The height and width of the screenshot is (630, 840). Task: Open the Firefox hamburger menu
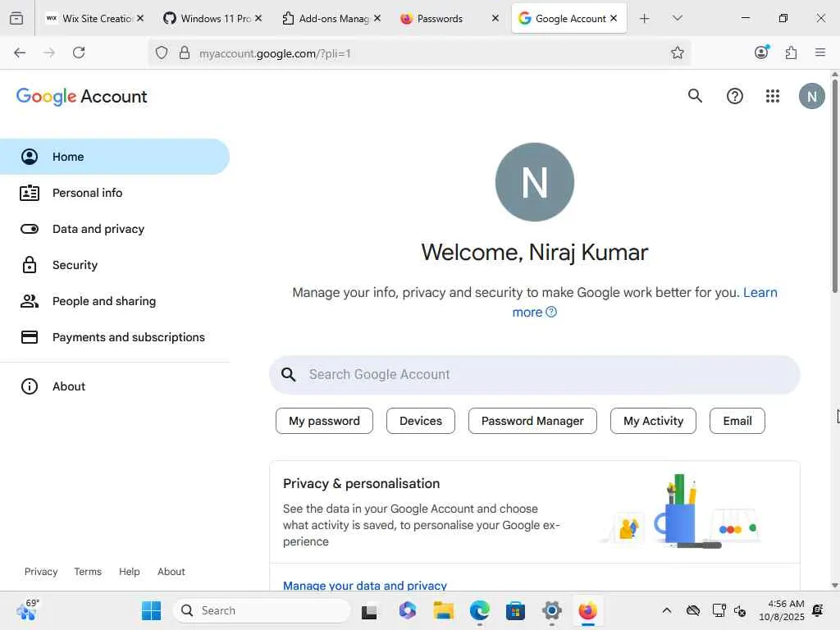tap(819, 52)
